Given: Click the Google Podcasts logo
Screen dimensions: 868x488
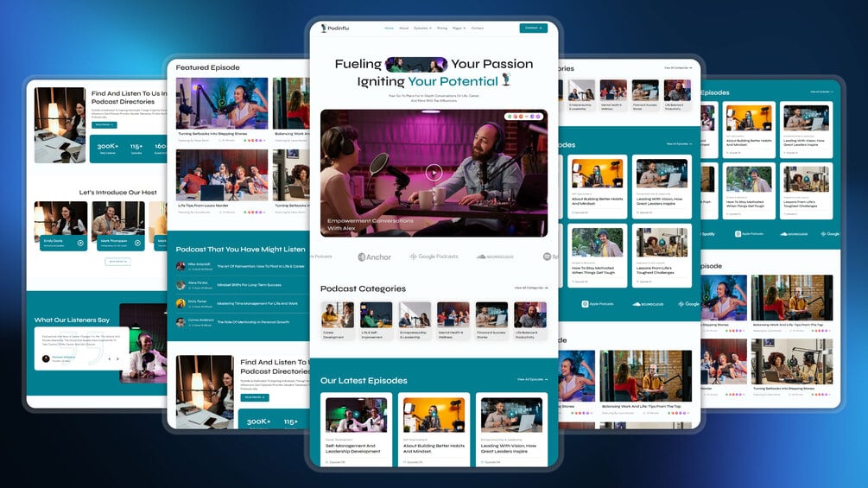Looking at the screenshot, I should (434, 257).
